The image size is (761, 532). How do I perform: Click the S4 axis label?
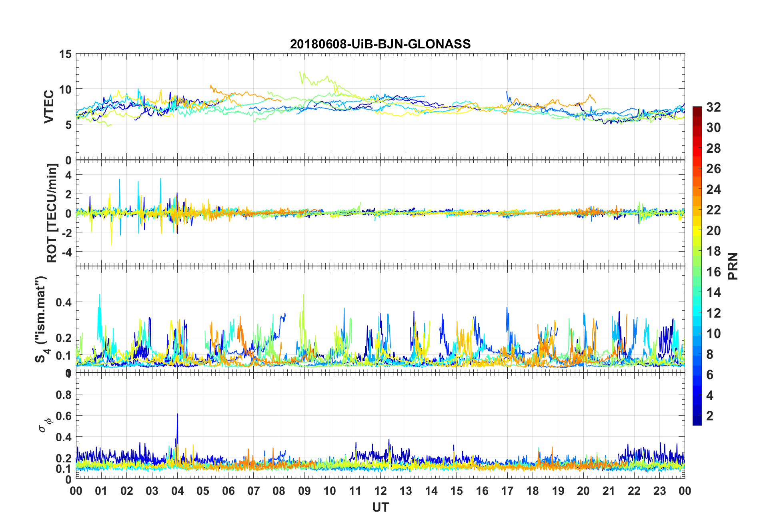tap(42, 319)
